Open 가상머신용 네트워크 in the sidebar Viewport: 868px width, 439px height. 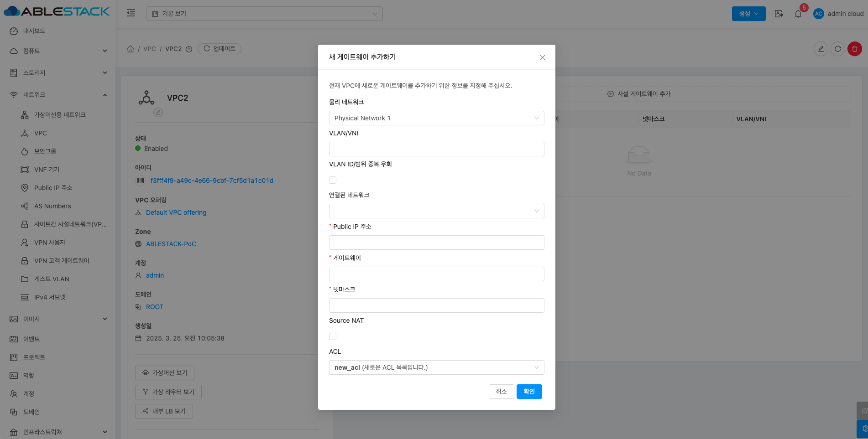58,115
